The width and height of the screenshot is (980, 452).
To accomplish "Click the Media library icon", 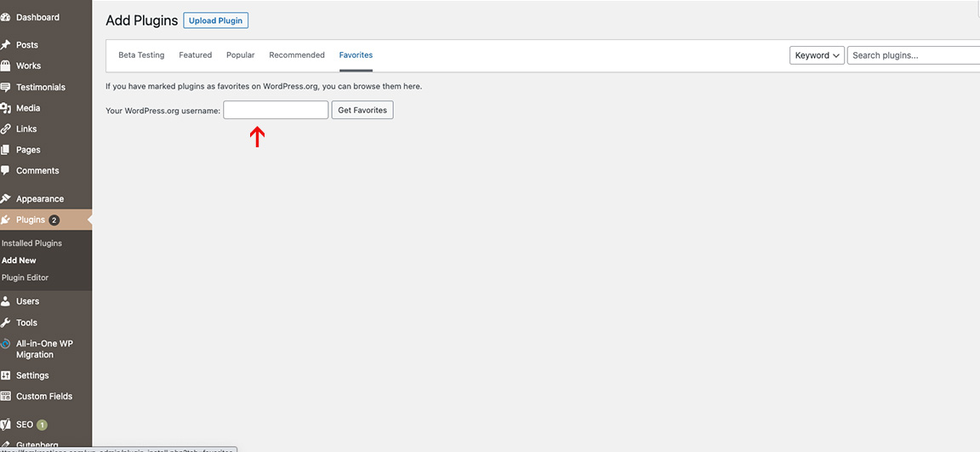I will 5,108.
